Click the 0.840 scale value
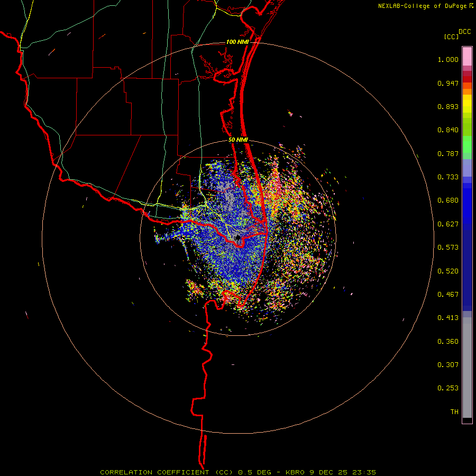476x476 pixels. [448, 130]
